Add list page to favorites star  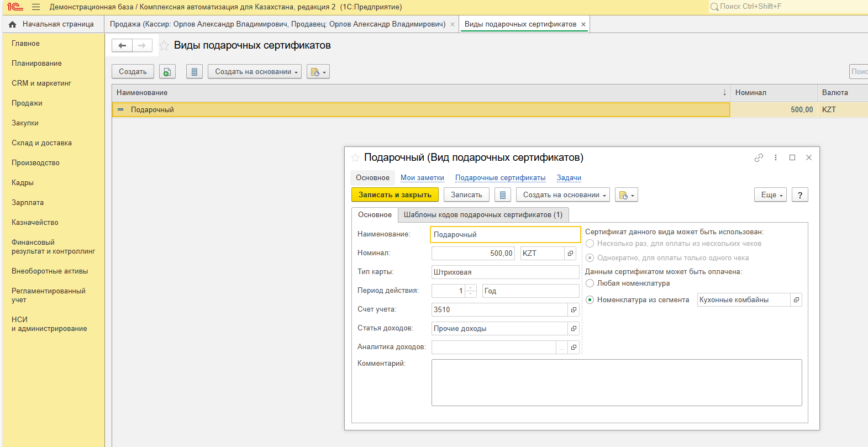coord(164,46)
